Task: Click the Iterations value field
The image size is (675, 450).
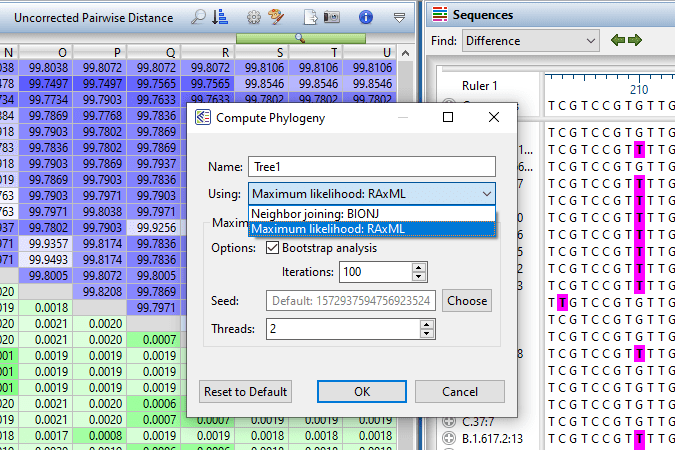Action: coord(375,272)
